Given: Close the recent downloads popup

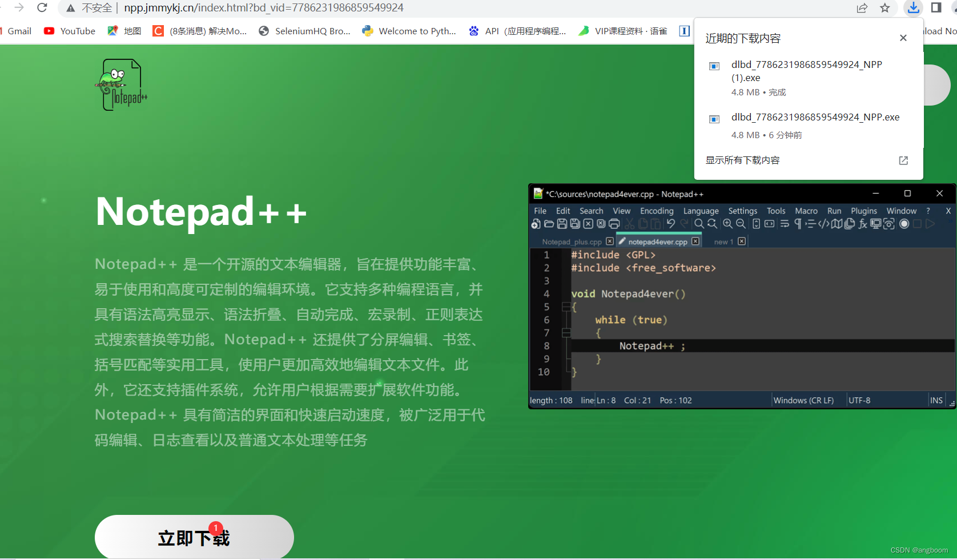Looking at the screenshot, I should [x=903, y=38].
